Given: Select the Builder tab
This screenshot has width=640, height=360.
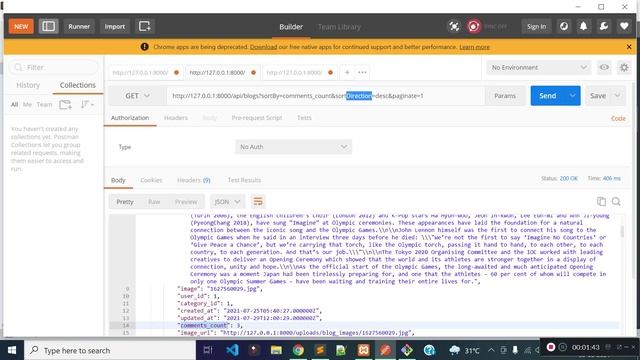Looking at the screenshot, I should [291, 27].
